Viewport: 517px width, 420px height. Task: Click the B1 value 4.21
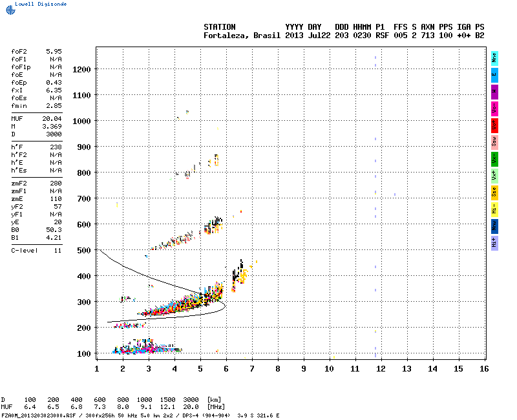pos(54,238)
